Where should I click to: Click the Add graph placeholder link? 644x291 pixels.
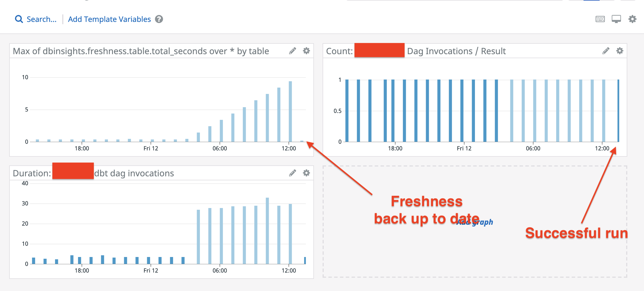(475, 222)
